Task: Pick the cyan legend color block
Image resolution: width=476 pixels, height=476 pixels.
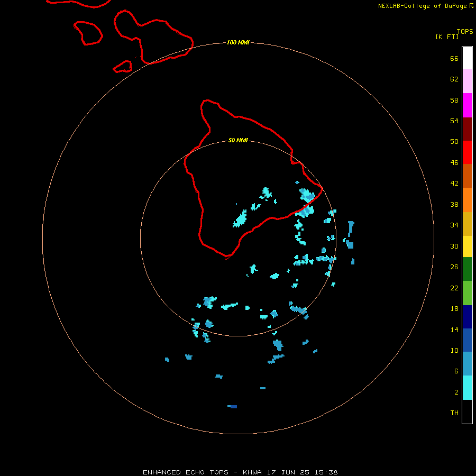Action: point(467,388)
